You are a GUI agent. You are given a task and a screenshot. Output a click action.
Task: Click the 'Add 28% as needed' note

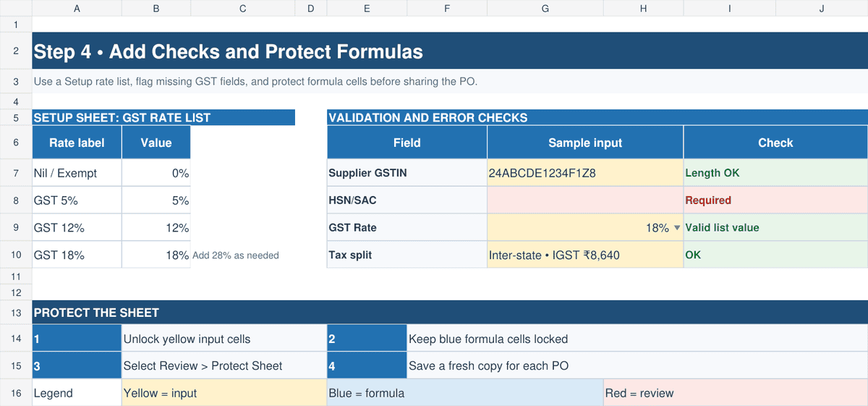[x=236, y=255]
